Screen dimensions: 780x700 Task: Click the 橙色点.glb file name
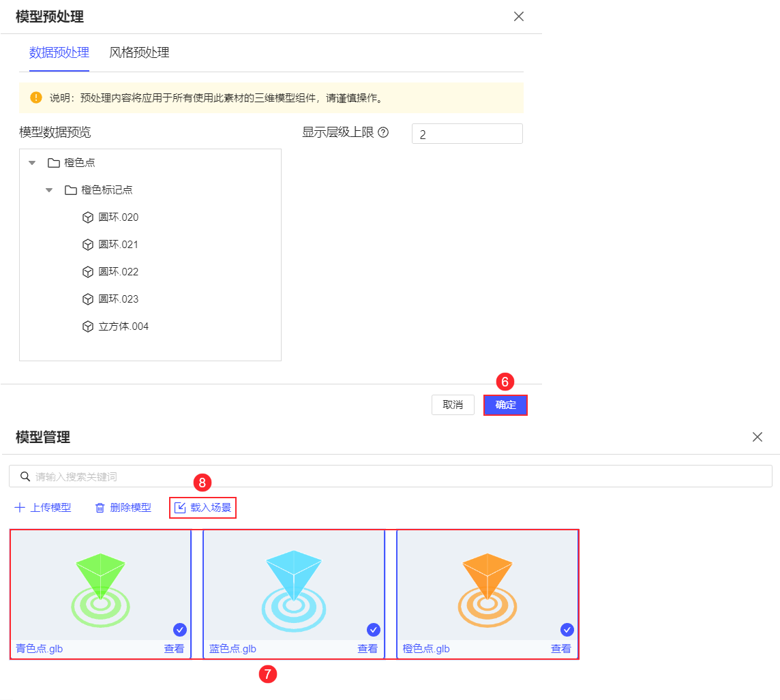(x=426, y=649)
